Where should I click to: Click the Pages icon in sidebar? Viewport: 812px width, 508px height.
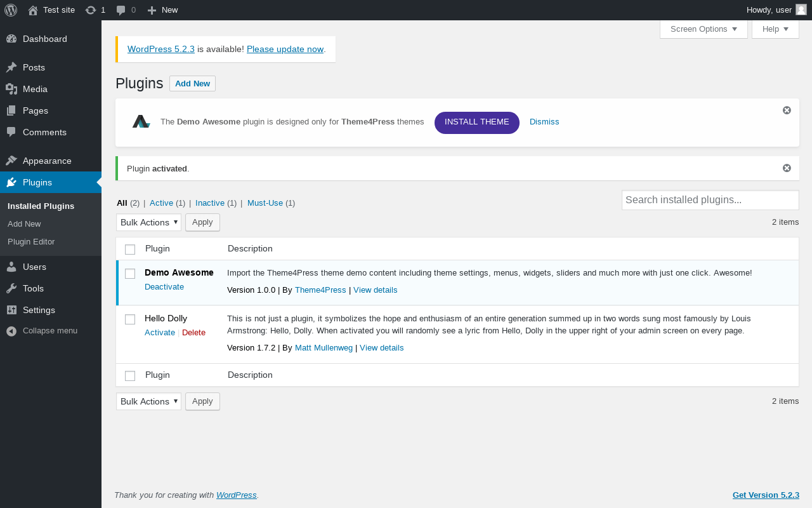tap(11, 110)
